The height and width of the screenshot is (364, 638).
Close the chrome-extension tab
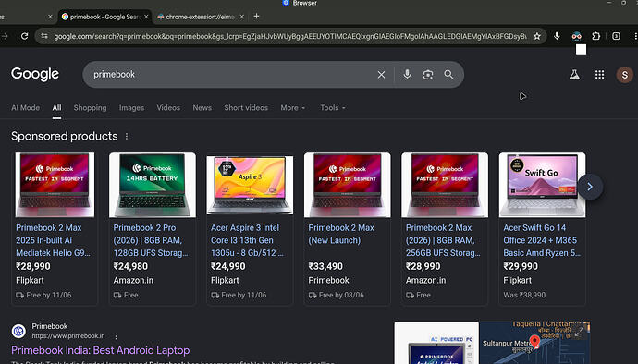tap(241, 17)
